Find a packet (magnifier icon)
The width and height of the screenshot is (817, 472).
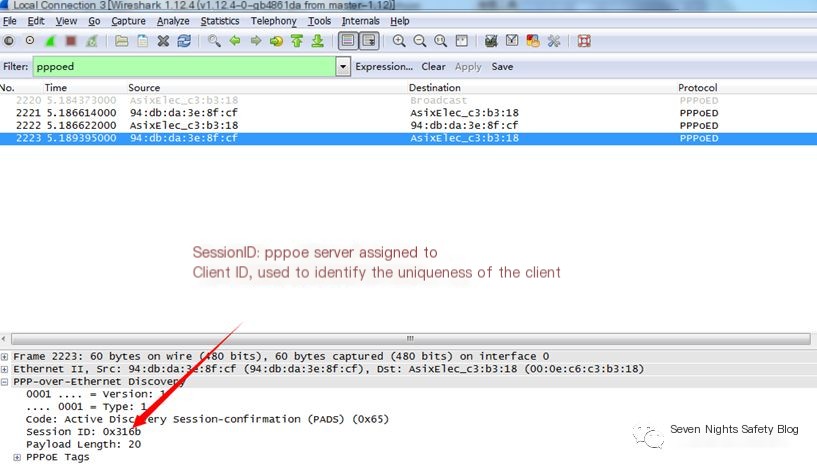[214, 41]
